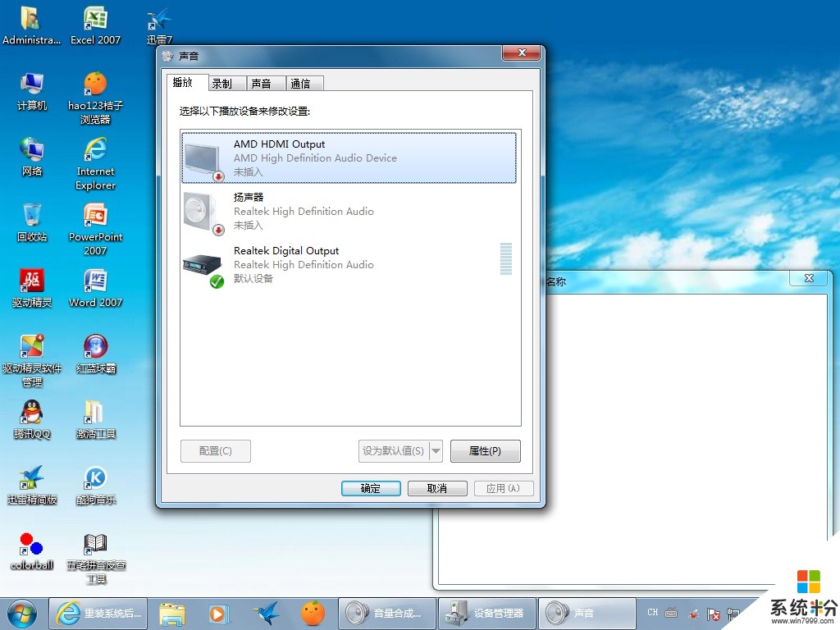Launch the media player taskbar icon
Viewport: 840px width, 630px height.
218,614
